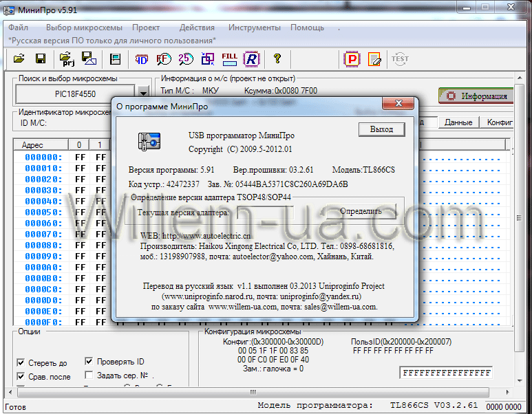Click the right vertical scrollbar thumb
The image size is (532, 414).
coord(519,218)
